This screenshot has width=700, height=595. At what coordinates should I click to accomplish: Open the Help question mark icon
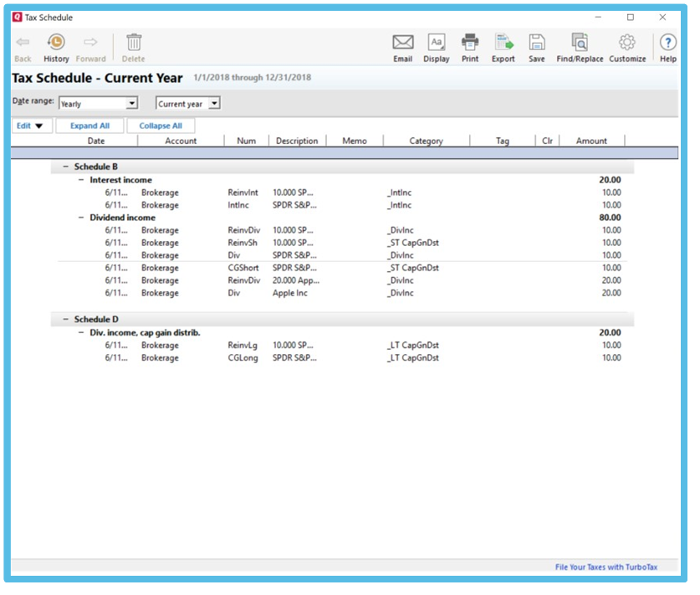pyautogui.click(x=668, y=43)
